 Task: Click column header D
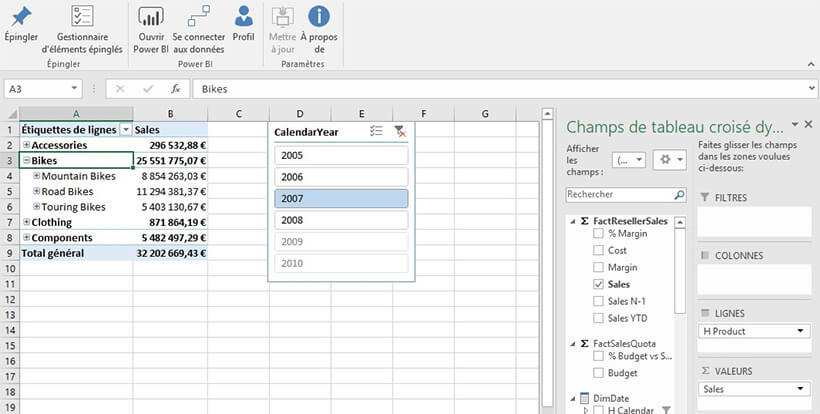tap(299, 113)
